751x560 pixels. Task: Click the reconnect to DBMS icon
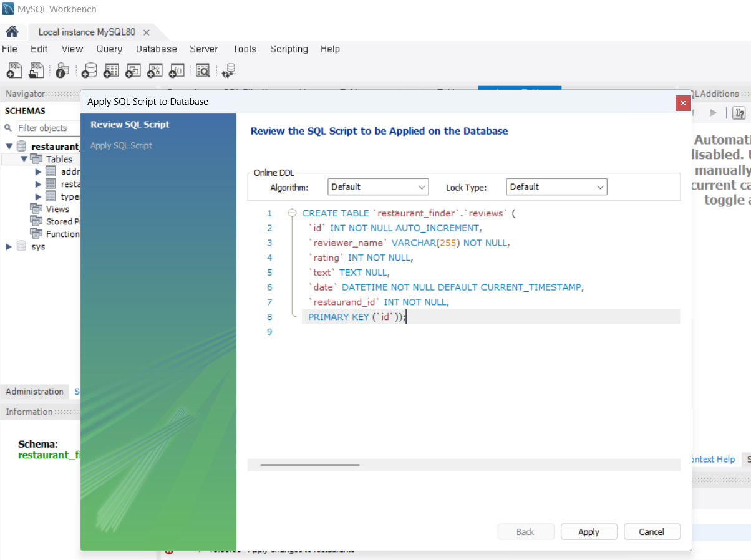[229, 70]
